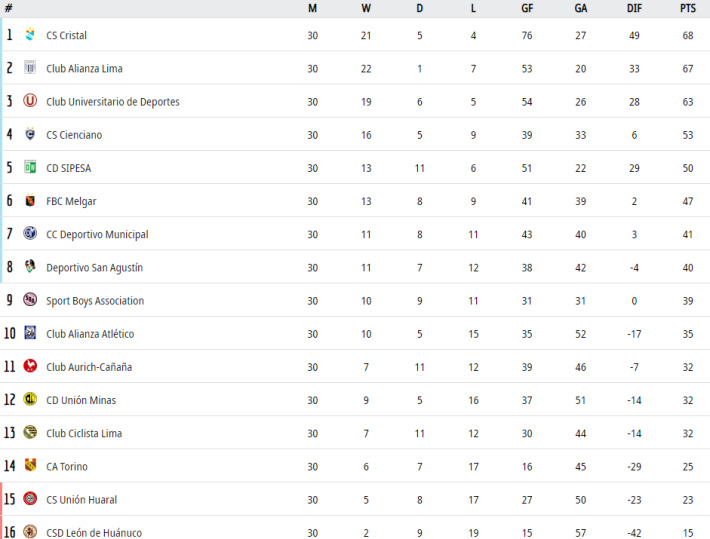Open the CS Cienciano team link
Screen dimensions: 710x539
(x=74, y=135)
